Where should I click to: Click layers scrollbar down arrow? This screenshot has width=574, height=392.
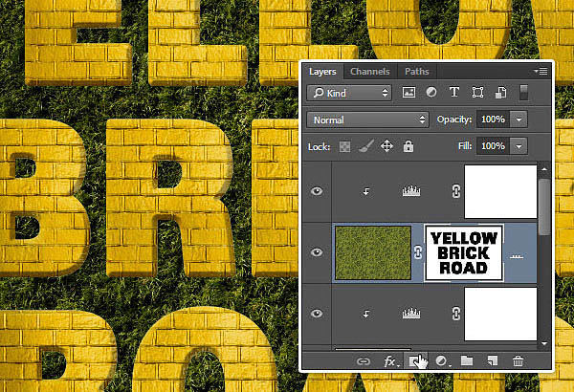click(544, 343)
